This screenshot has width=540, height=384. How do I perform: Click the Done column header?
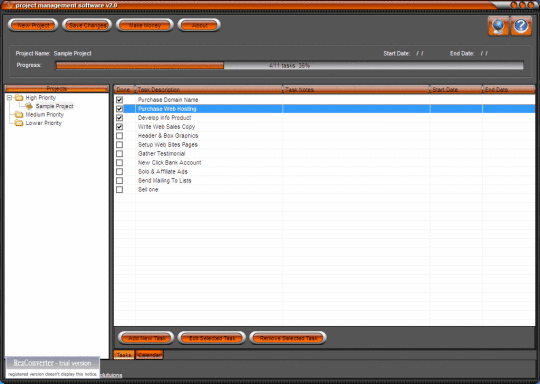124,90
